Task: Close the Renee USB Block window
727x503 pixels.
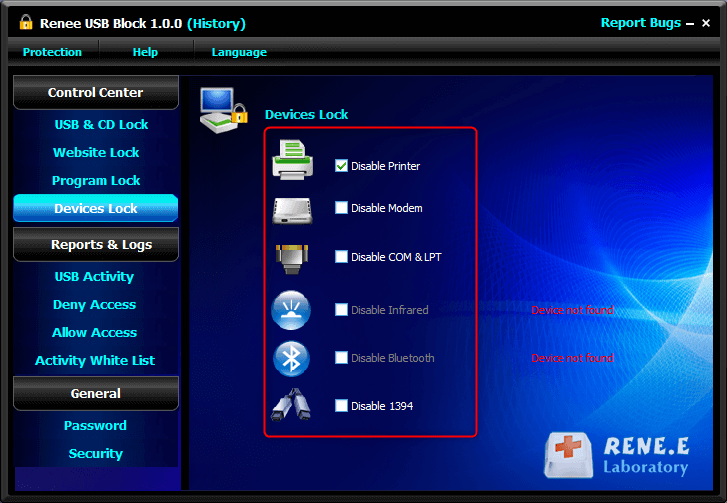Action: pyautogui.click(x=706, y=23)
